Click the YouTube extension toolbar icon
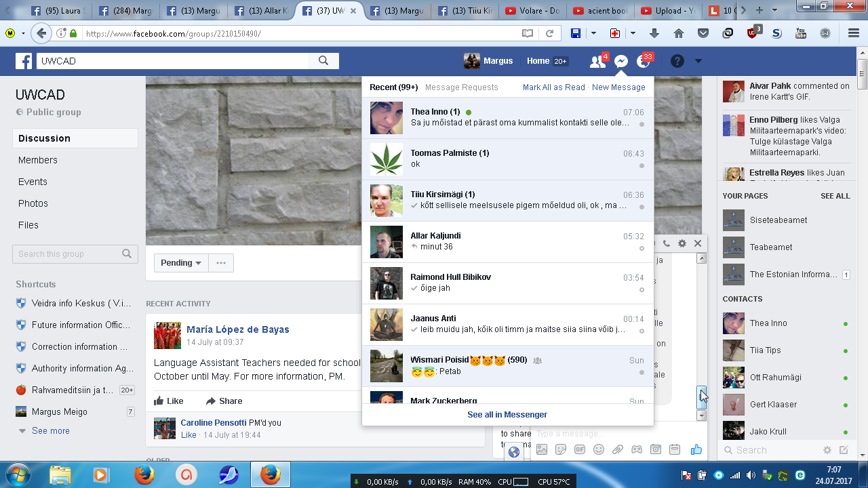Screen dimensions: 868x488 [801, 33]
